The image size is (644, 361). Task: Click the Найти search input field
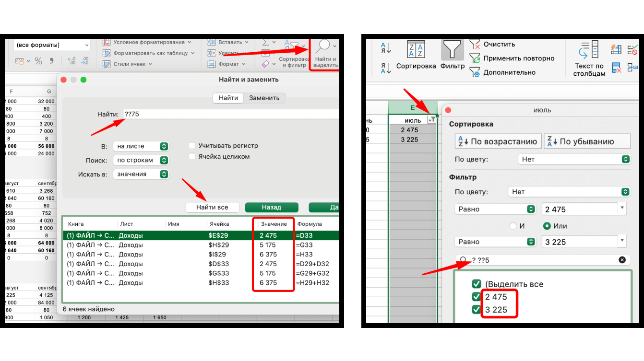click(231, 114)
